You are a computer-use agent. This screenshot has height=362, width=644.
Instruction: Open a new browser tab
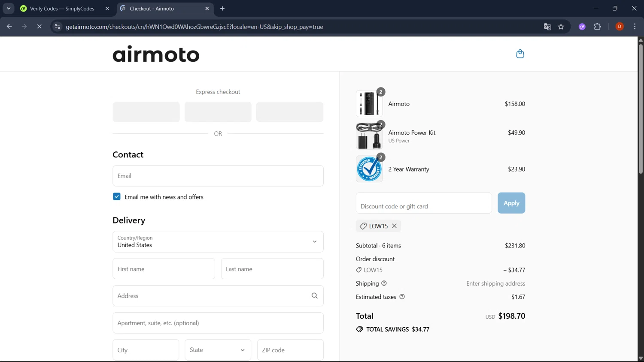coord(222,9)
